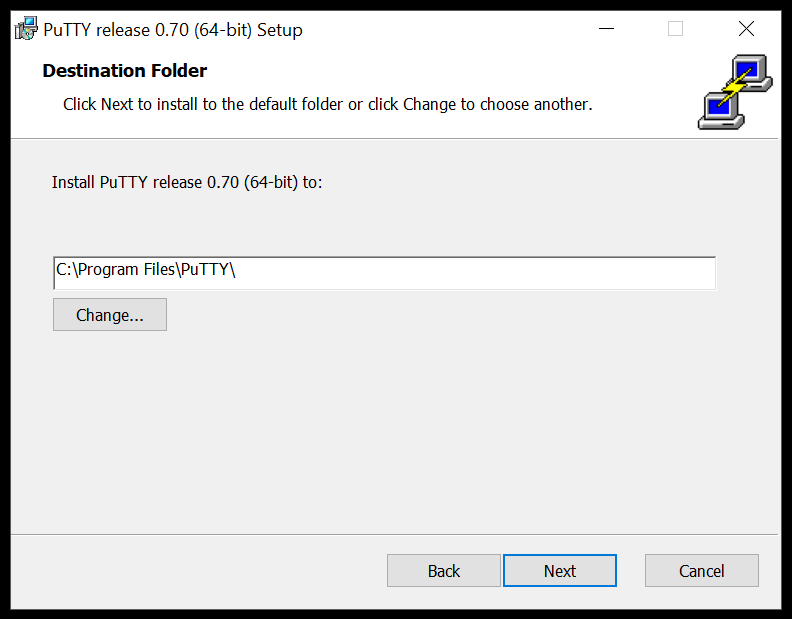Click the installer icon in the title bar
The height and width of the screenshot is (619, 792).
click(x=26, y=29)
